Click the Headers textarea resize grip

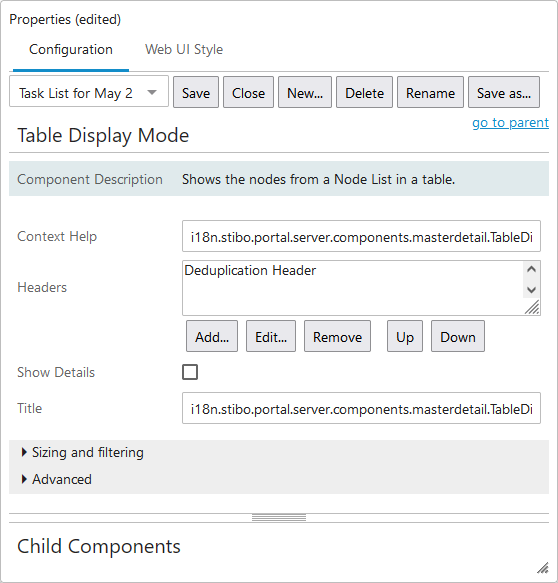[532, 307]
